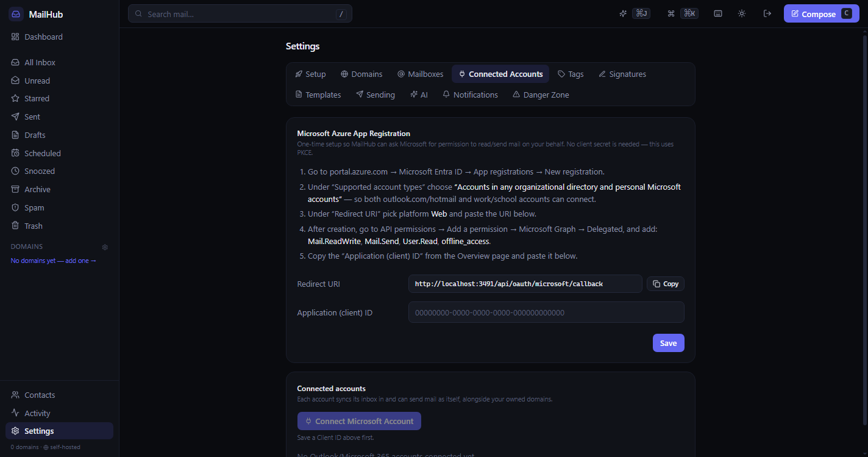
Task: Open the Spam folder
Action: pyautogui.click(x=59, y=207)
